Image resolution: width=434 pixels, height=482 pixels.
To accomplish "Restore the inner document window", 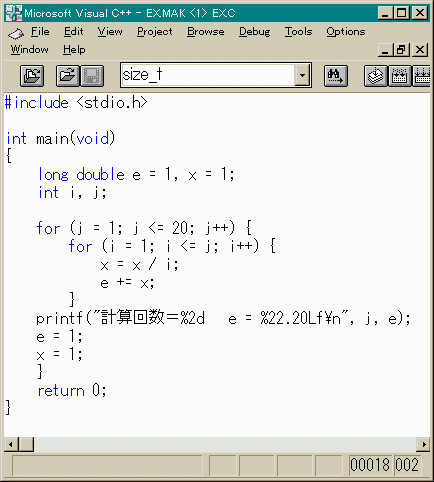I will (402, 50).
